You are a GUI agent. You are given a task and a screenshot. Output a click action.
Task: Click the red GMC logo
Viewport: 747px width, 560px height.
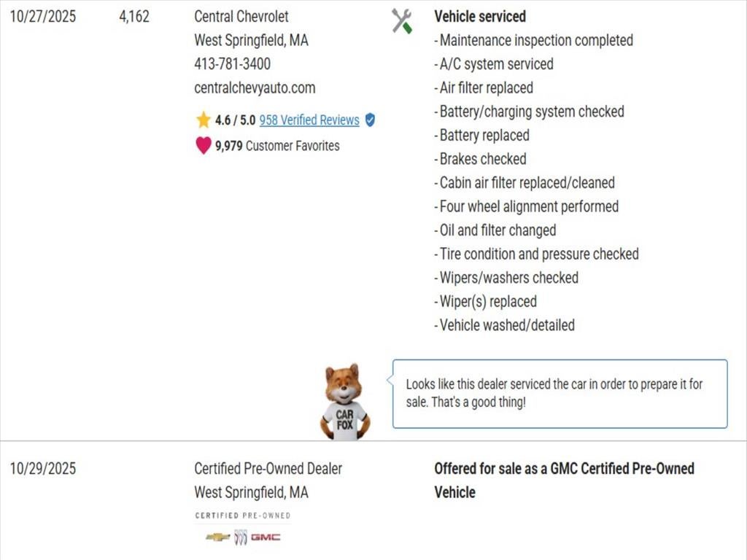pos(266,537)
